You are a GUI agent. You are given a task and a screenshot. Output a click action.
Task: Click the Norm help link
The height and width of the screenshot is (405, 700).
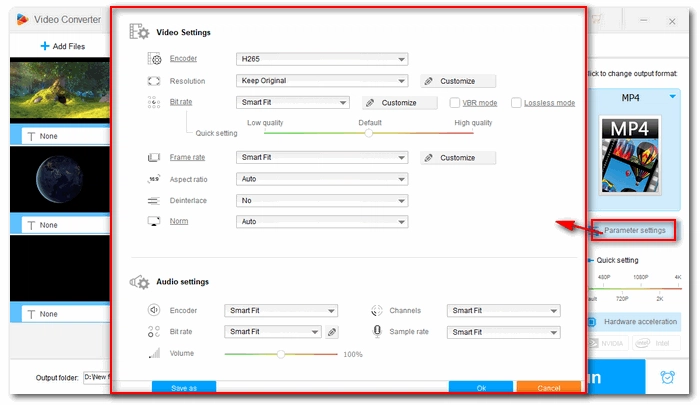point(179,221)
